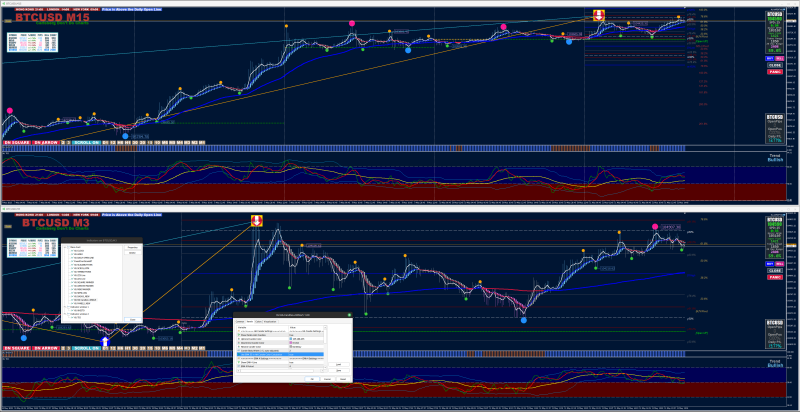Switch the M15 chart to M1 timeframe
Screen dimensions: 800x412
(202, 143)
